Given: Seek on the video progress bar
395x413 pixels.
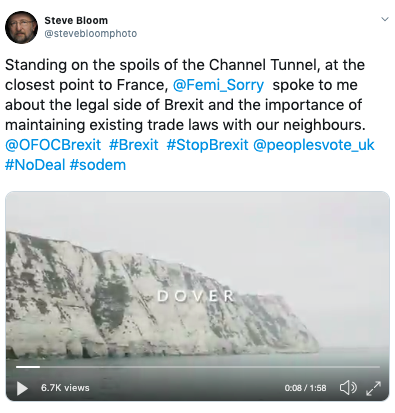Looking at the screenshot, I should 198,367.
